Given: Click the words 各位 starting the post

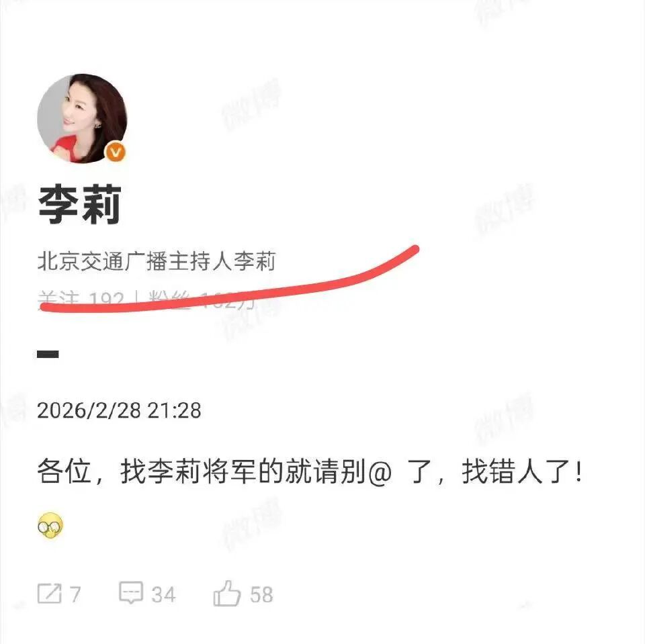Looking at the screenshot, I should 64,471.
